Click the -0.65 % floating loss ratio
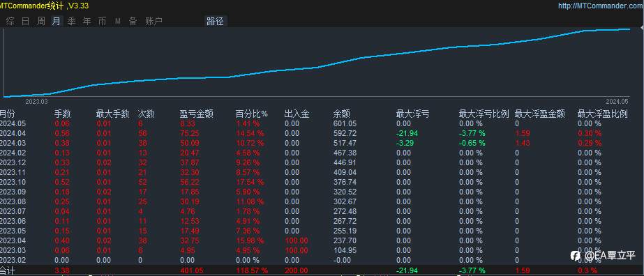Screen dimensions: 644x276 [x=472, y=143]
